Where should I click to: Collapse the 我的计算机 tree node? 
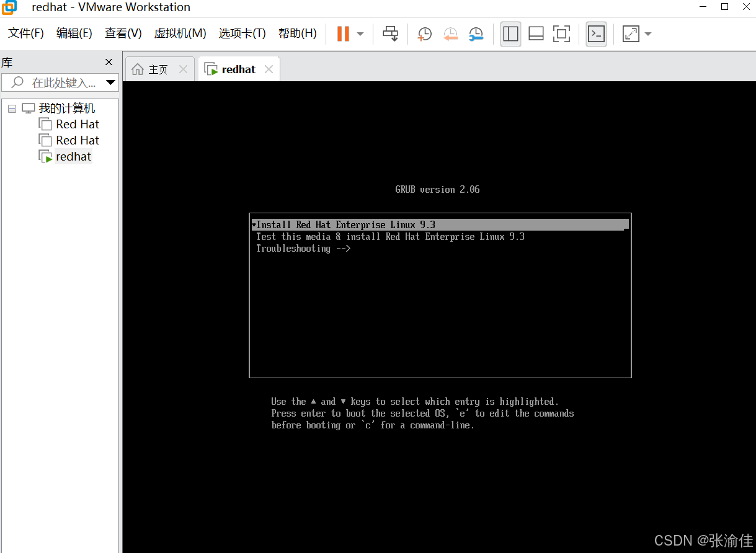[x=12, y=108]
